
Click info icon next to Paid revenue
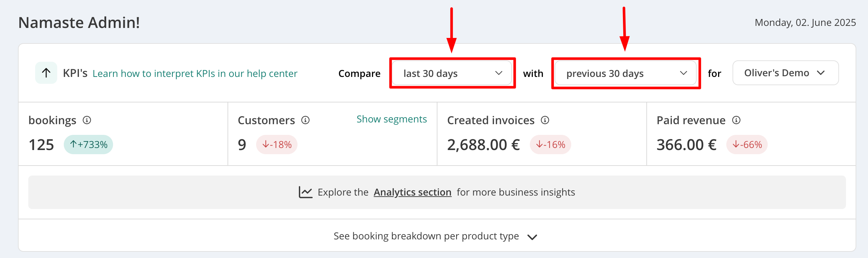(736, 120)
